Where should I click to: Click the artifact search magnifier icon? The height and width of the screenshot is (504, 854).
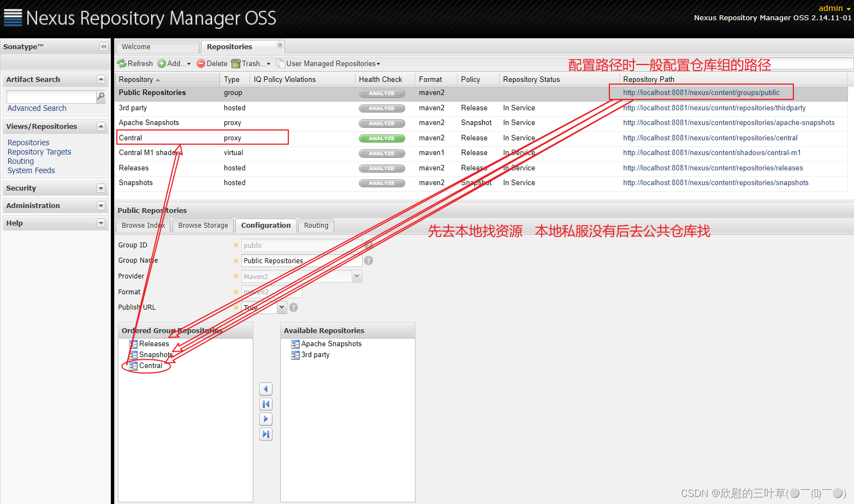tap(101, 97)
